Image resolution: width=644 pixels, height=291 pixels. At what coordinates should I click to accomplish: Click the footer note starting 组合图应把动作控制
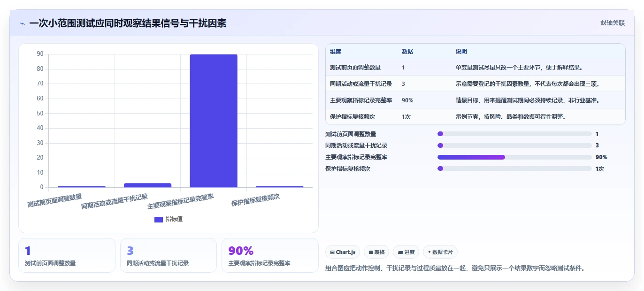pos(455,268)
